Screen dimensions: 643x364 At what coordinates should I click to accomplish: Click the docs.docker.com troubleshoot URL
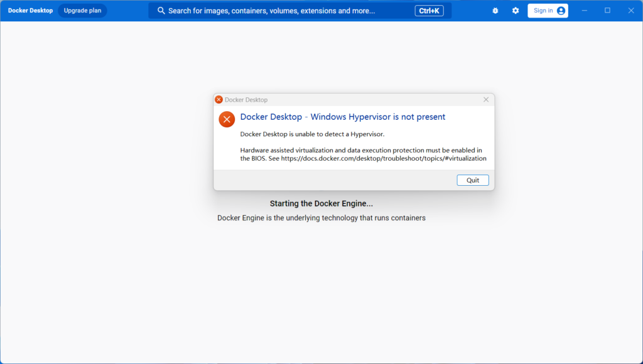(384, 159)
